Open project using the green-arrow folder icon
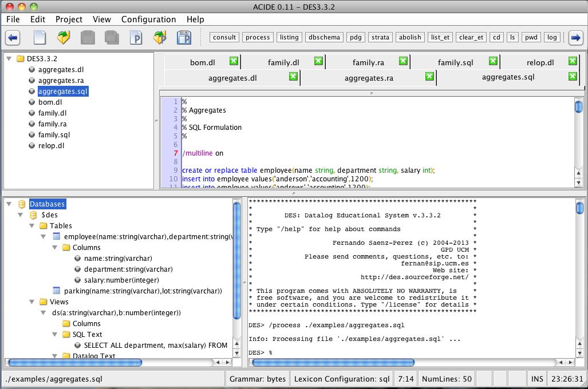 (160, 38)
